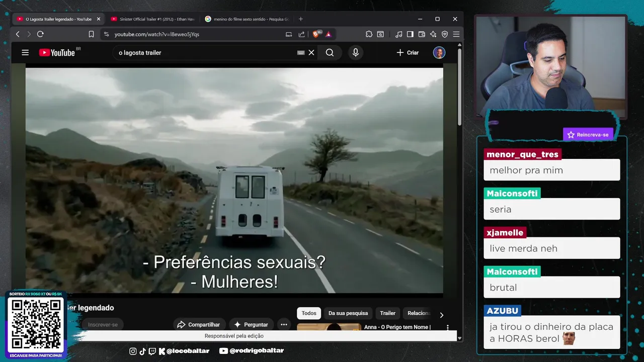Click the cast/screen icon in the address bar
This screenshot has width=644, height=362.
tap(289, 34)
